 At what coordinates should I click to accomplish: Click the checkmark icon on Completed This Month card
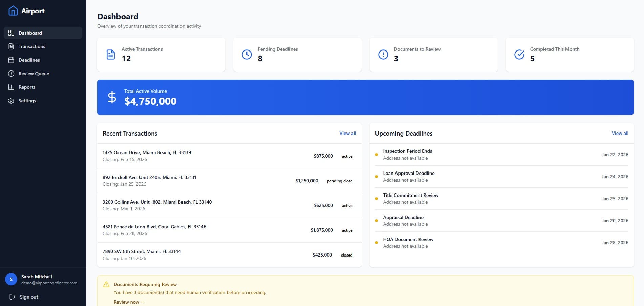point(519,54)
